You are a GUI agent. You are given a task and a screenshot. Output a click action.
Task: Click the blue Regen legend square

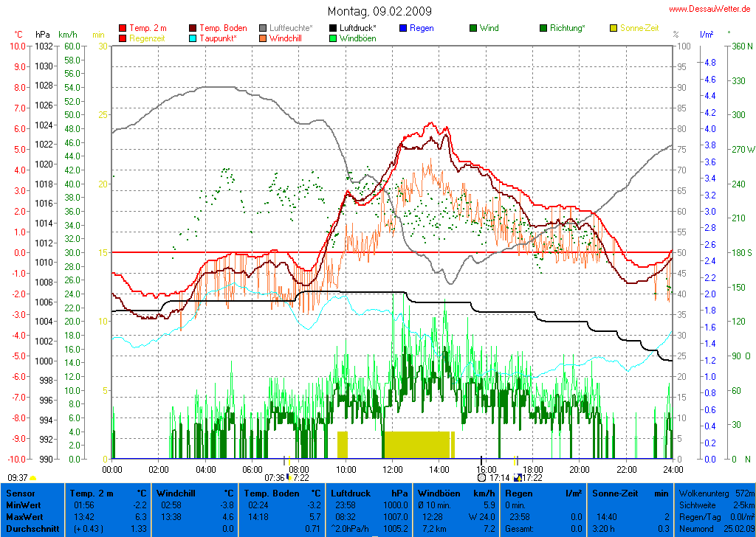(x=403, y=28)
